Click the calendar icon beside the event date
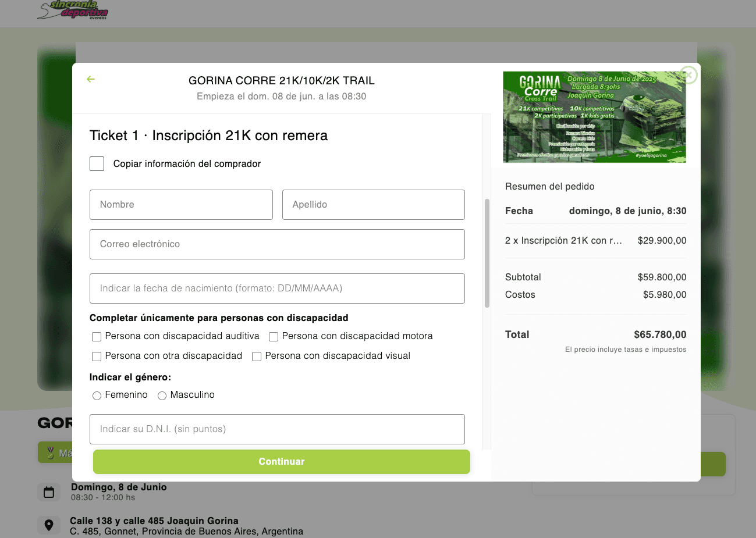This screenshot has height=538, width=756. click(49, 491)
